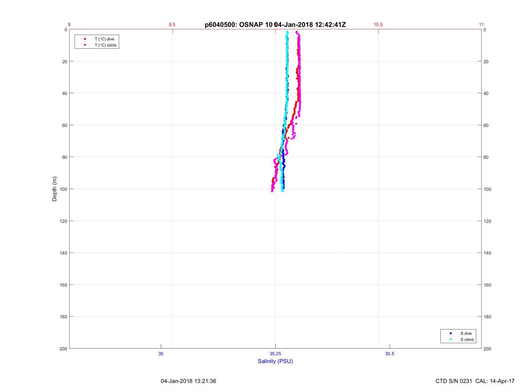
Task: Click the 180 tick on left depth axis
Action: [63, 317]
